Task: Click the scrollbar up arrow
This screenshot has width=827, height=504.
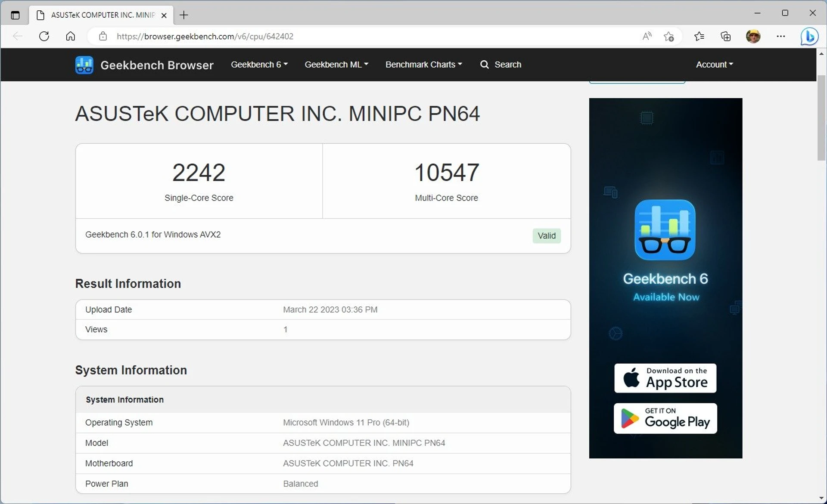Action: (821, 54)
